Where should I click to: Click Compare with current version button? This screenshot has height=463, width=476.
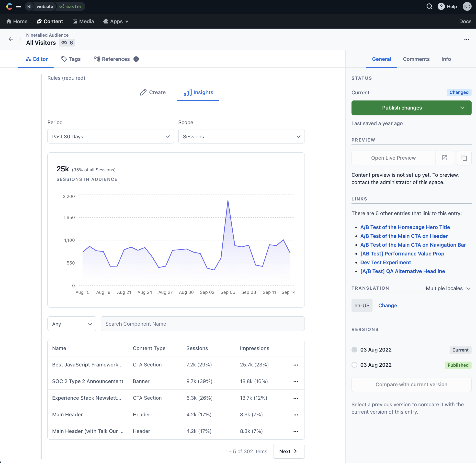click(411, 385)
